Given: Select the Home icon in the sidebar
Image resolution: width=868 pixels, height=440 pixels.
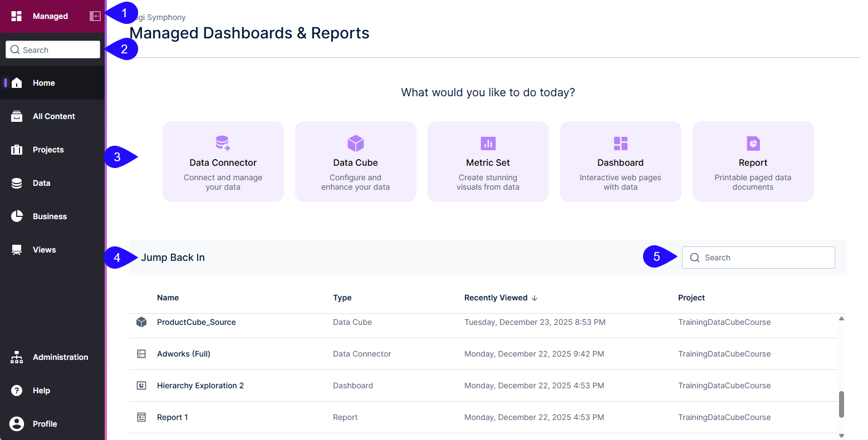Looking at the screenshot, I should pyautogui.click(x=17, y=82).
